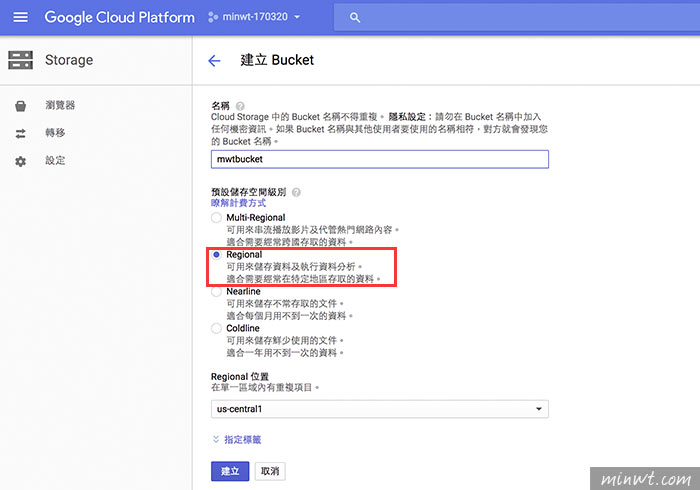700x490 pixels.
Task: Click the transfer arrows icon
Action: 21,133
